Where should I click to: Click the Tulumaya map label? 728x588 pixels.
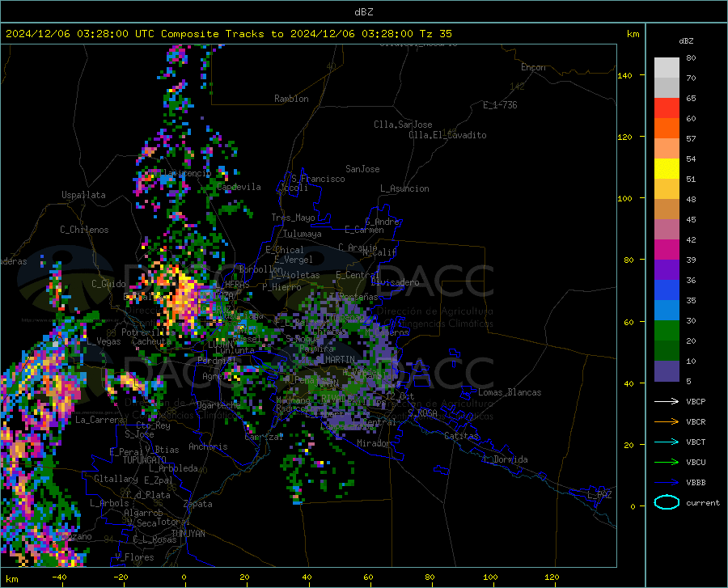(303, 234)
